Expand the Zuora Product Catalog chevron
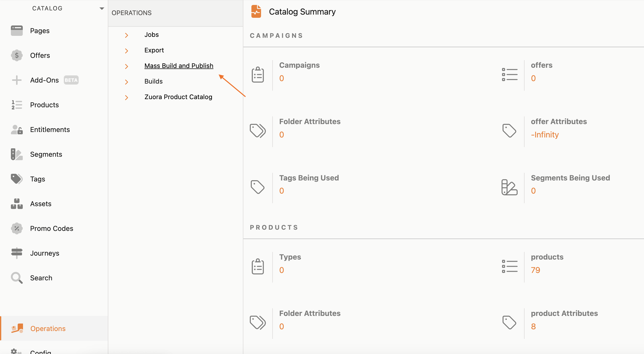Image resolution: width=644 pixels, height=354 pixels. point(127,97)
